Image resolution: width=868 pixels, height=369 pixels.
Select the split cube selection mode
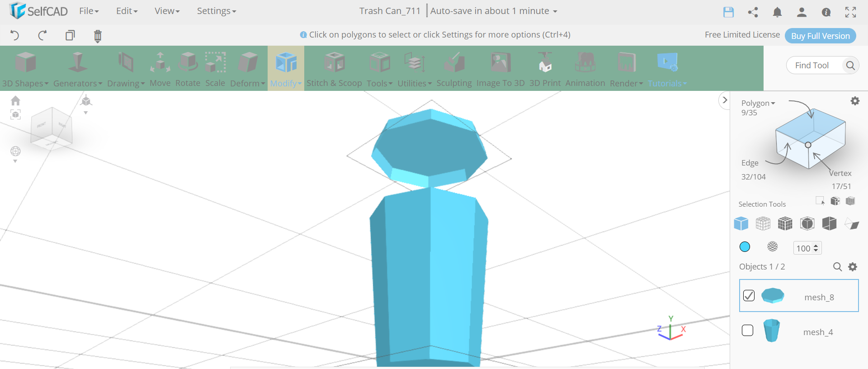pos(830,223)
